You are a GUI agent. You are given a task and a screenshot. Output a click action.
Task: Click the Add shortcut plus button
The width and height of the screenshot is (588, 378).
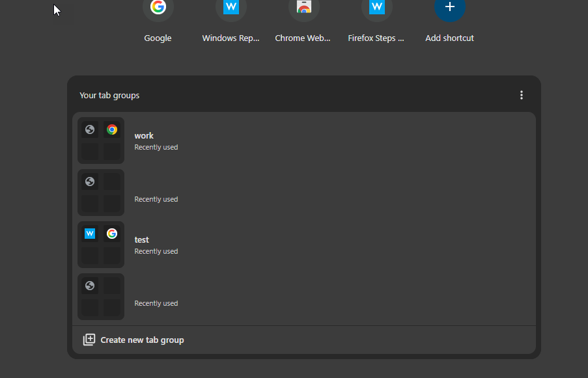pos(449,8)
